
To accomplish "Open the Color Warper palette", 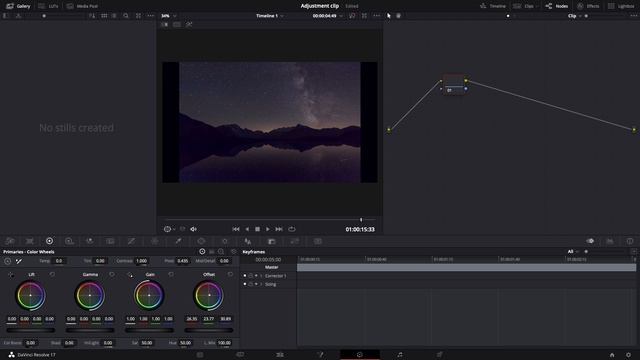I will 155,241.
